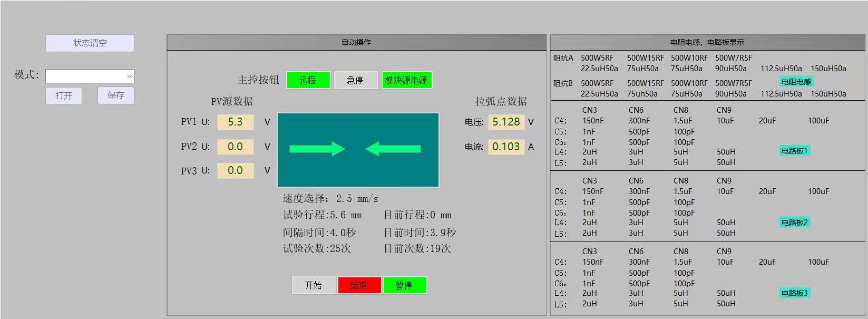Open the 模式 dropdown list
868x319 pixels.
click(90, 76)
